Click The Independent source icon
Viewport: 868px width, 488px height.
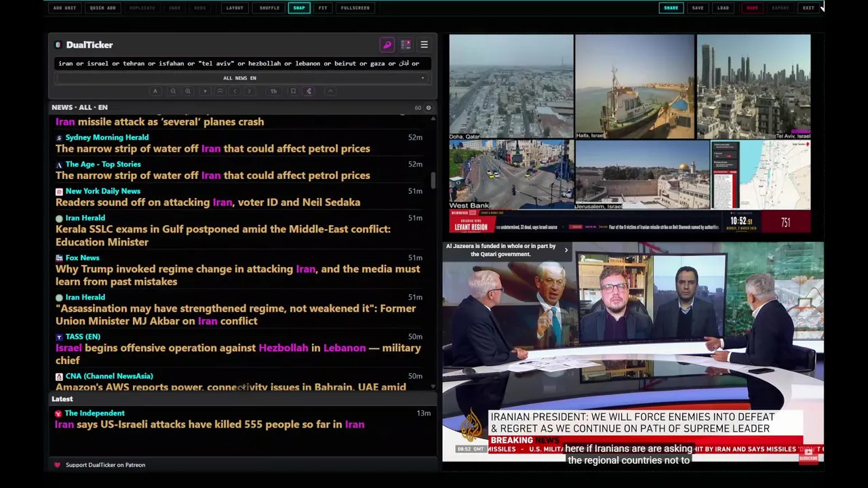point(58,413)
